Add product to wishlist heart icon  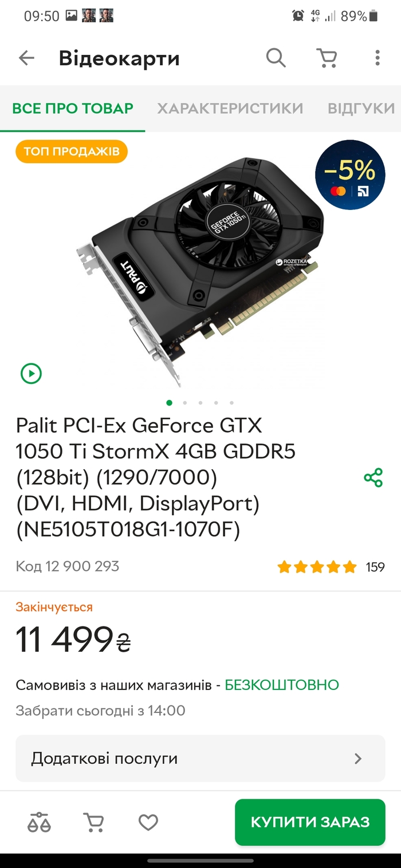click(x=148, y=823)
